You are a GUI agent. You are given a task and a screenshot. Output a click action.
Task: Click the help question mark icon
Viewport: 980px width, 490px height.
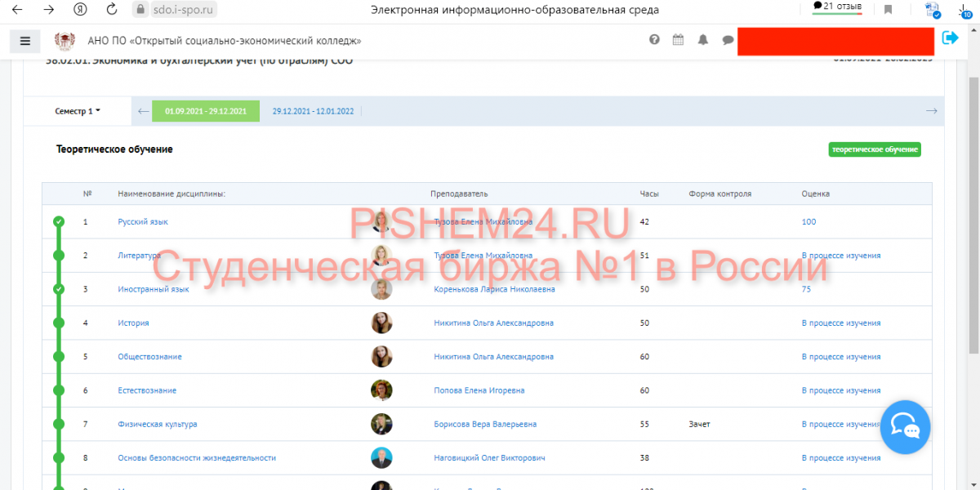click(x=654, y=40)
